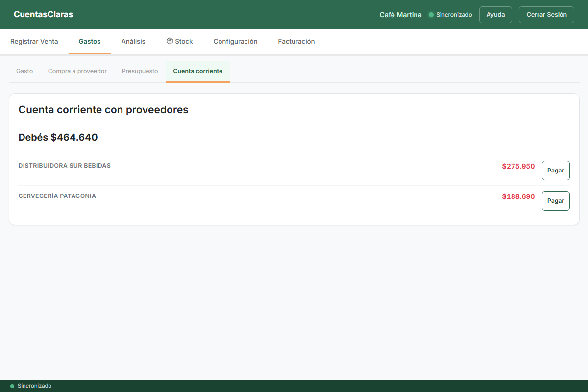Select the Cuenta corriente sub-tab
Screen dimensions: 588x392
click(x=198, y=71)
